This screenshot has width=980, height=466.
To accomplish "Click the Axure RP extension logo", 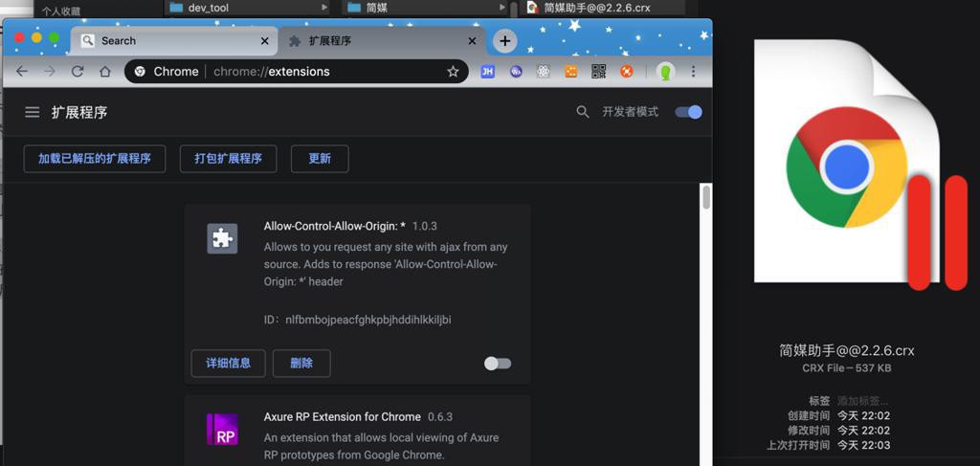I will (222, 429).
